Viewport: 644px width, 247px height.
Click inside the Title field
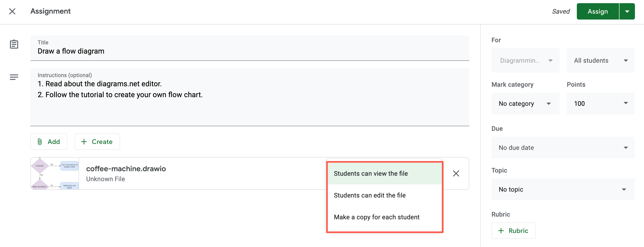pyautogui.click(x=150, y=51)
